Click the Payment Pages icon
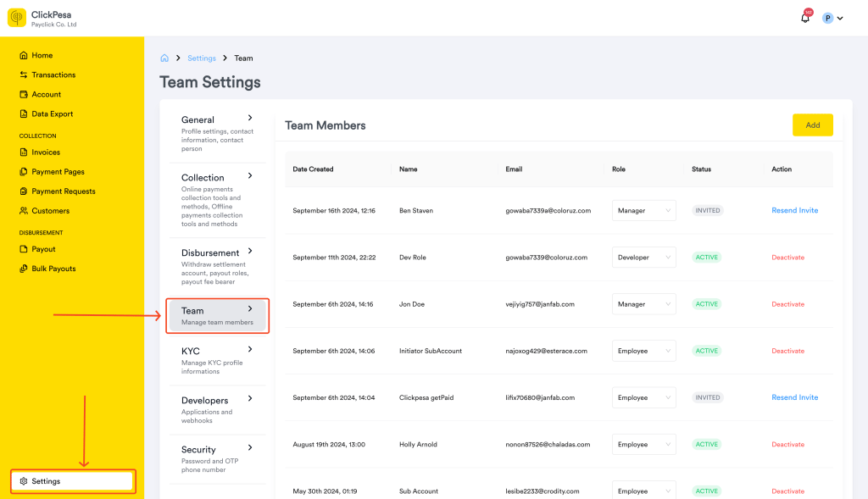 point(23,171)
